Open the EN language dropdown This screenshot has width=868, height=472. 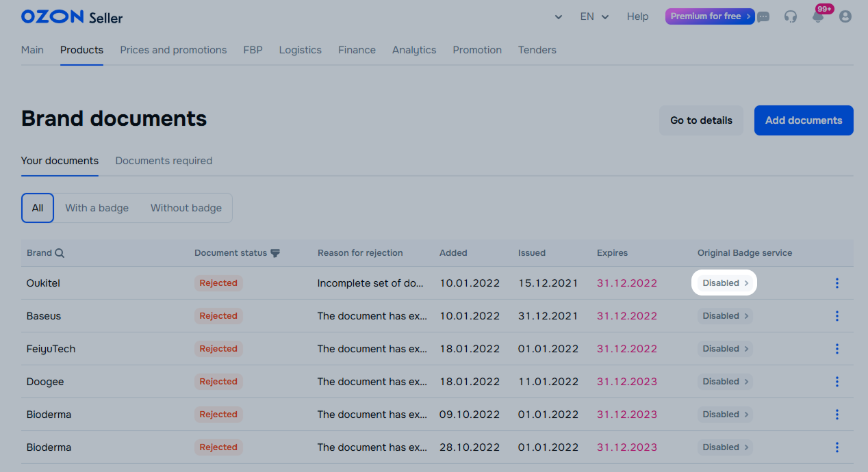tap(594, 16)
